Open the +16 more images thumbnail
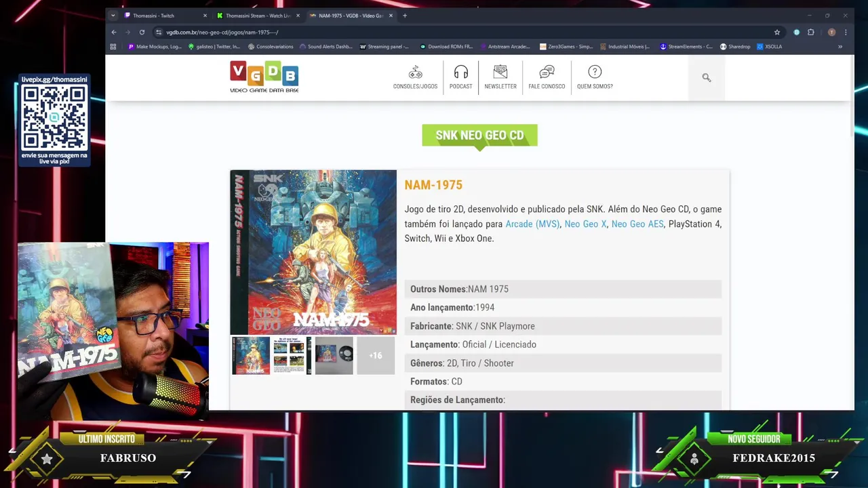 coord(376,355)
